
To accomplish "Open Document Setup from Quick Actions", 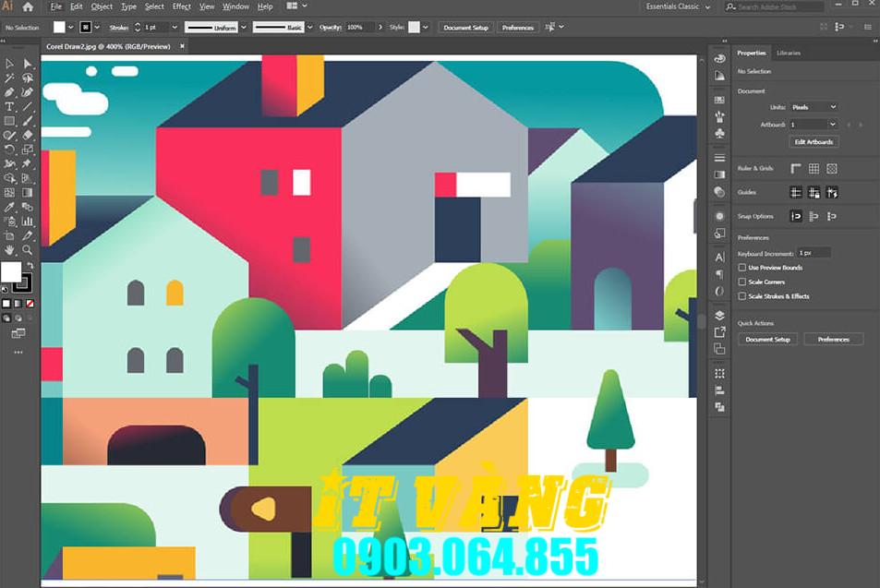I will click(767, 339).
